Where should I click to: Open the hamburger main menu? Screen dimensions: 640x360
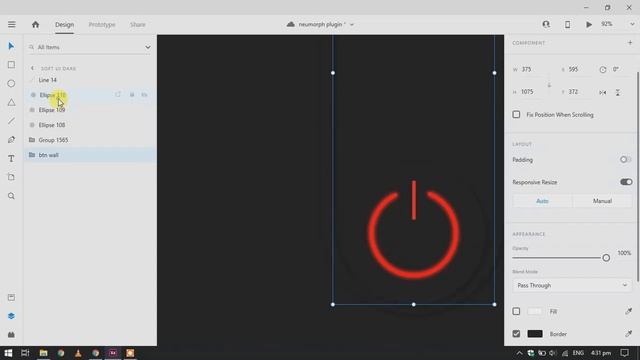click(x=11, y=24)
